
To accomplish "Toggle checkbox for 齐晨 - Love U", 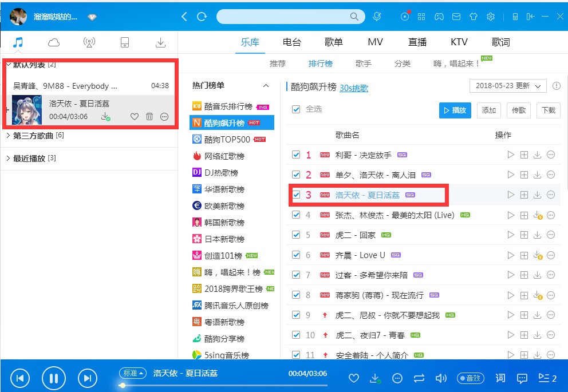I will point(296,255).
